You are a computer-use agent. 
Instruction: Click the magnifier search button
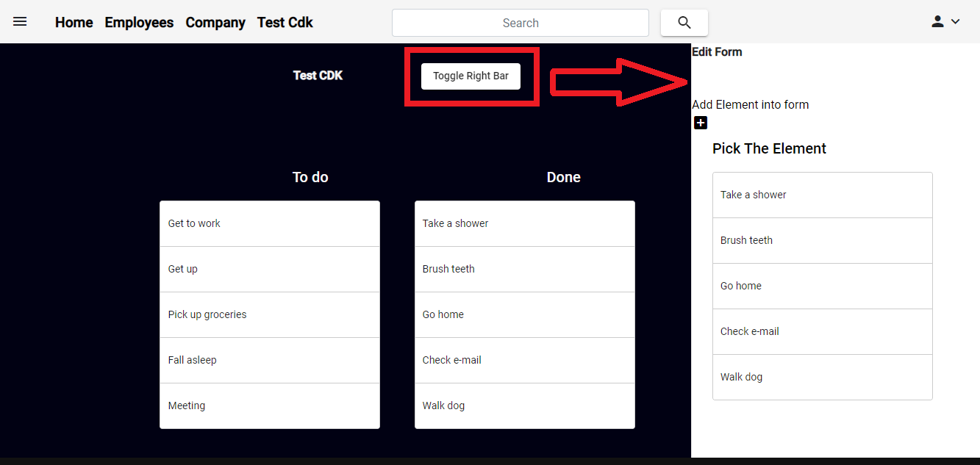click(684, 23)
